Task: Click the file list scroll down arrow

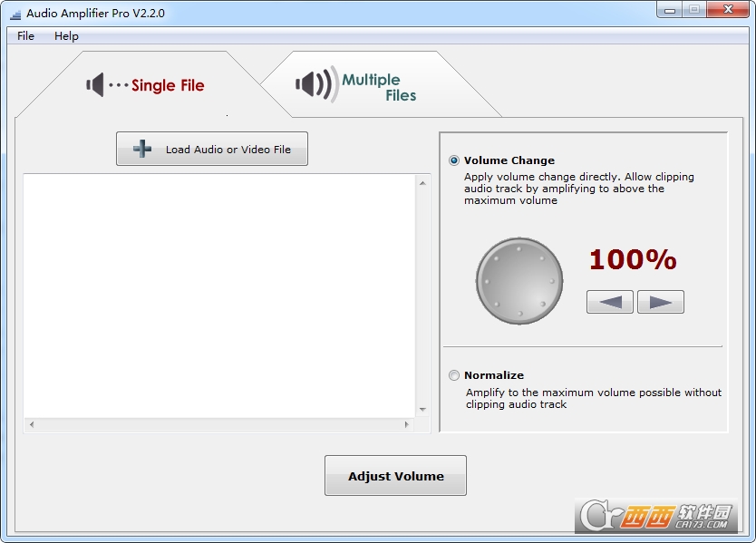Action: (422, 410)
